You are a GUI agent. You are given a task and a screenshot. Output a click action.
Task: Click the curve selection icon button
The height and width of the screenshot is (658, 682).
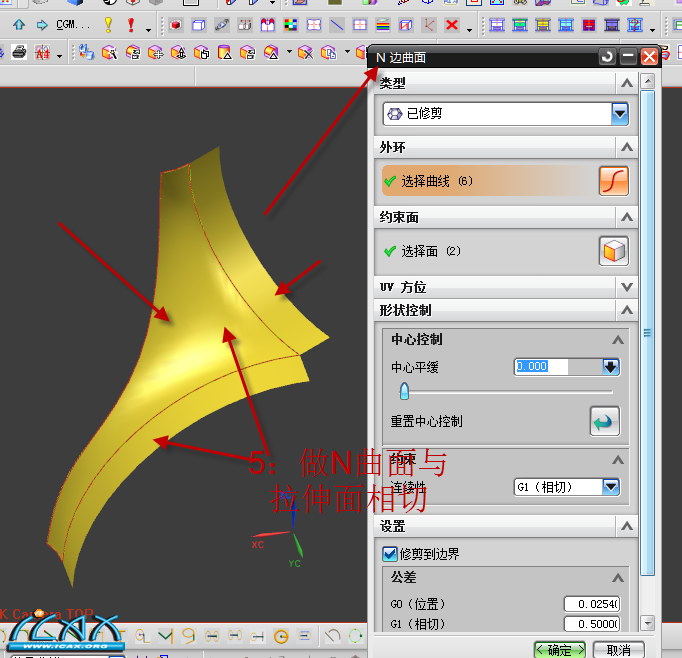[x=614, y=181]
